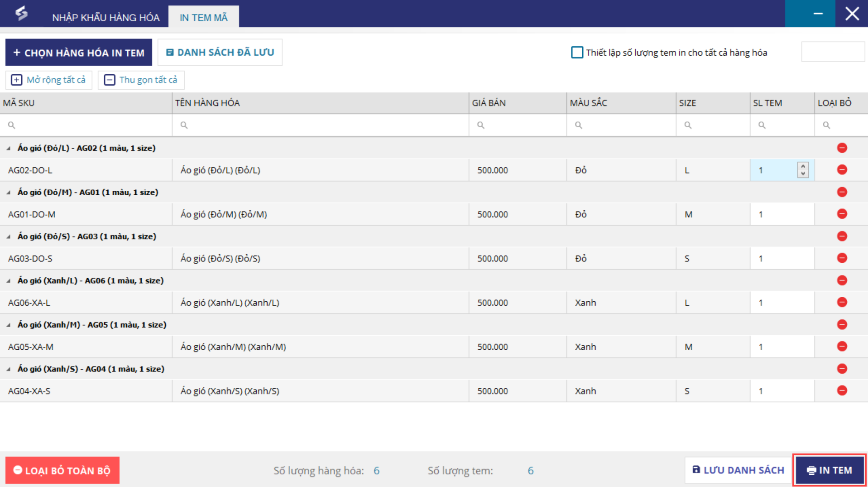Open DANH SÁCH ĐÃ LƯU saved lists
The height and width of the screenshot is (487, 868).
220,53
